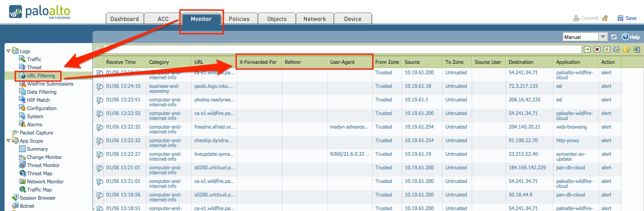Open the Policies tab
The image size is (644, 211).
(x=239, y=19)
